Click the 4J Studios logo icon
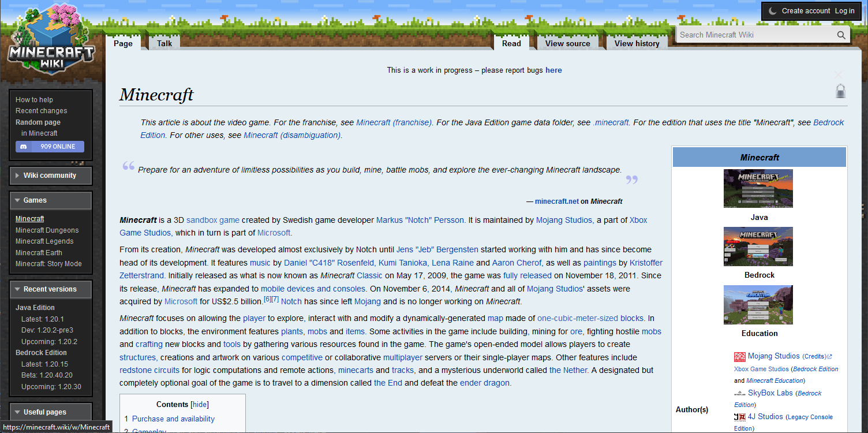The width and height of the screenshot is (868, 433). tap(740, 417)
